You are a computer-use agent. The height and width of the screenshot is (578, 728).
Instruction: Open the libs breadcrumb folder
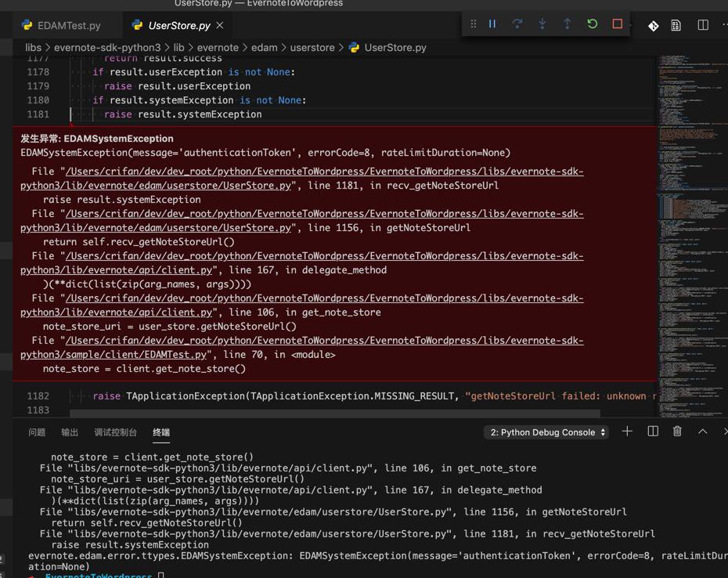click(x=33, y=48)
